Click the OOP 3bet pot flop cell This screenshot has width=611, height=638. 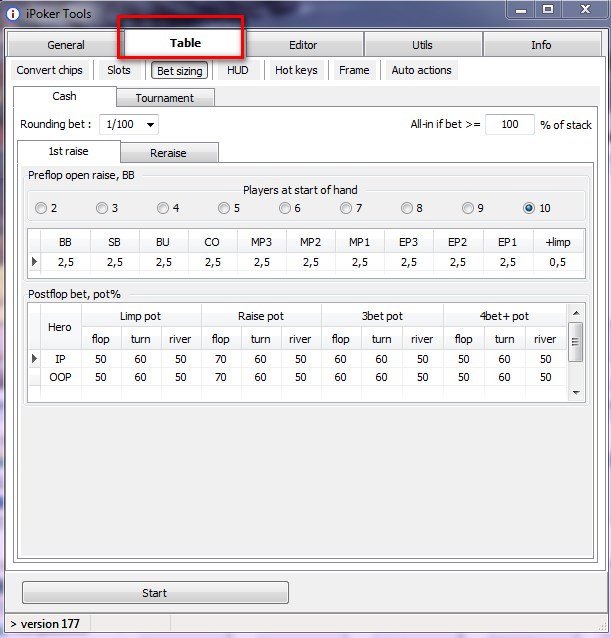(x=340, y=377)
